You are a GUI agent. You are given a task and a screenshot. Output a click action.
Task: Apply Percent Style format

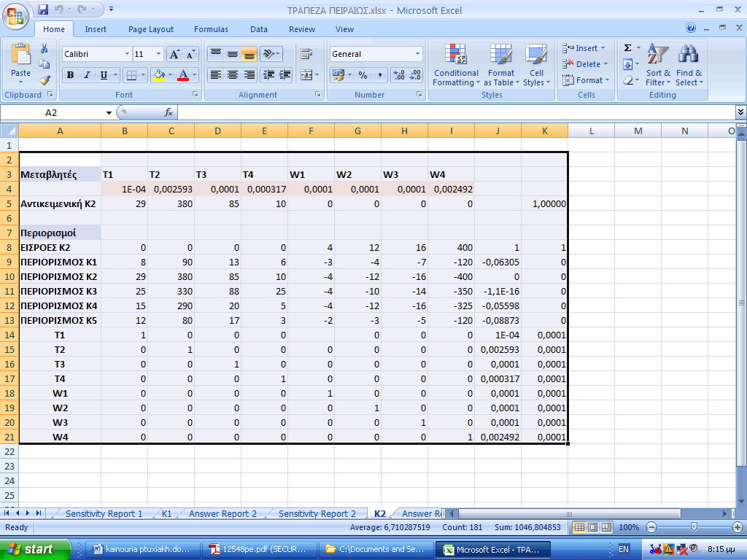363,75
